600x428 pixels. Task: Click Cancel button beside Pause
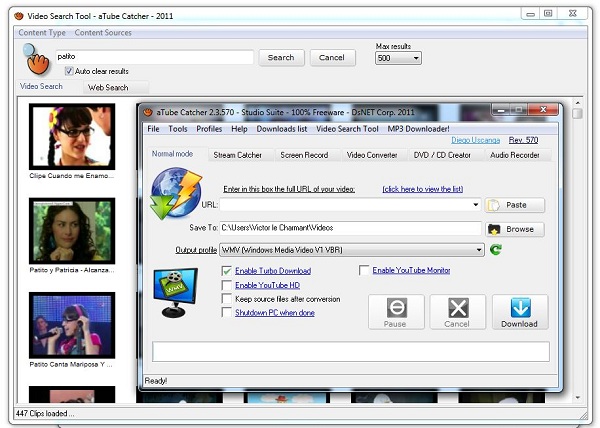[x=458, y=312]
